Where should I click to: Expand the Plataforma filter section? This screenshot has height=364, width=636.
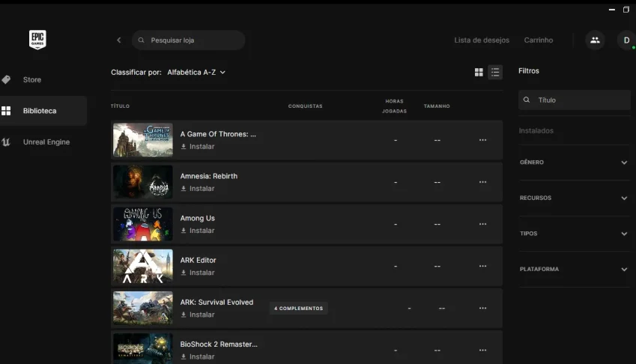[575, 269]
